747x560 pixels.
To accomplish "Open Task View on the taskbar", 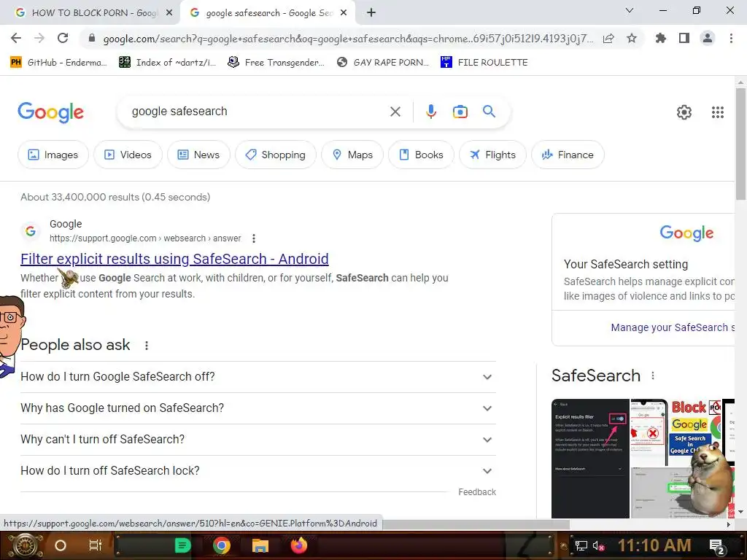I will coord(96,545).
